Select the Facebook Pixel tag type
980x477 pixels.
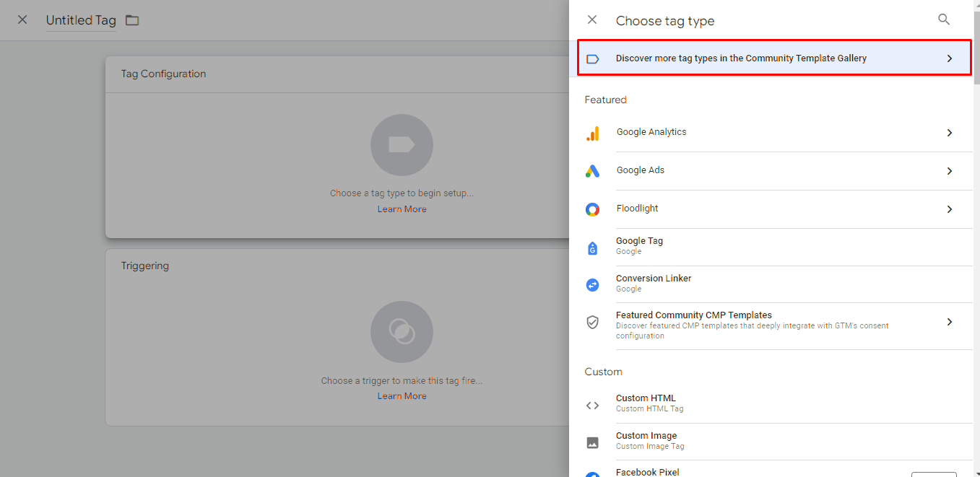[779, 471]
